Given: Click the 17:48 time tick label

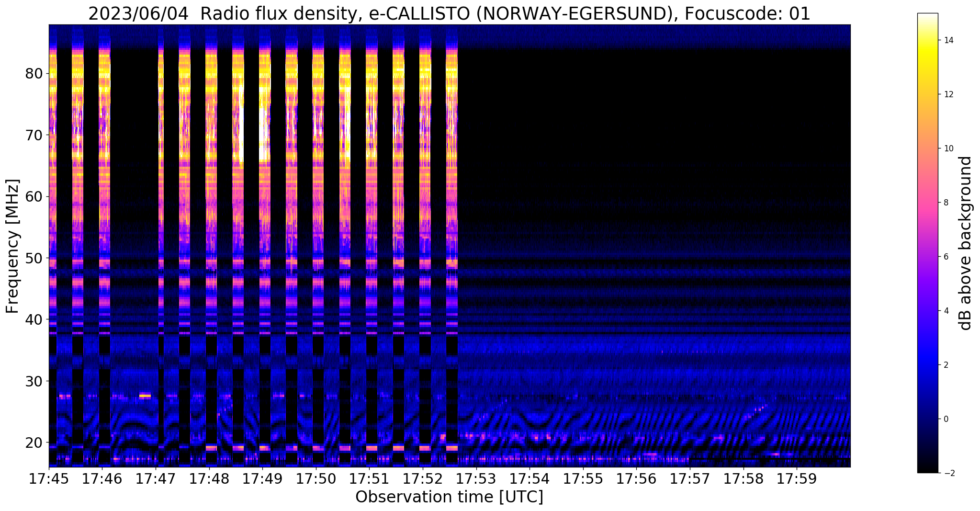Looking at the screenshot, I should [x=209, y=478].
